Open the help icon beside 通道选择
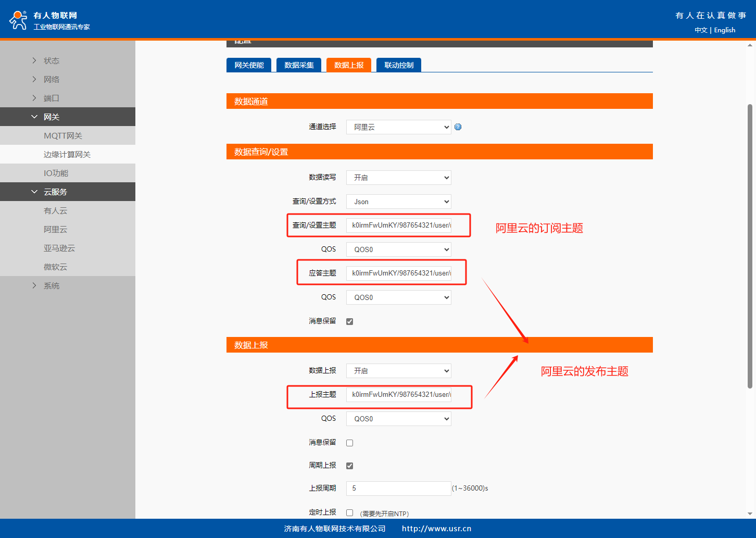 click(x=458, y=127)
